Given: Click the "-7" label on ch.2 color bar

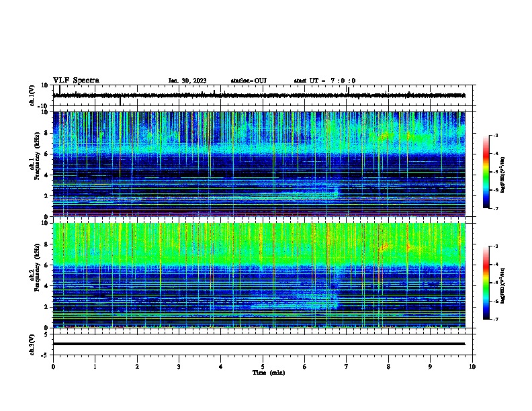Looking at the screenshot, I should (496, 319).
